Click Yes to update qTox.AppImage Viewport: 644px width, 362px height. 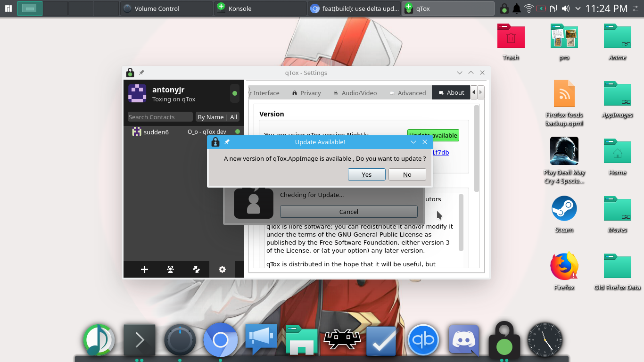(x=367, y=174)
